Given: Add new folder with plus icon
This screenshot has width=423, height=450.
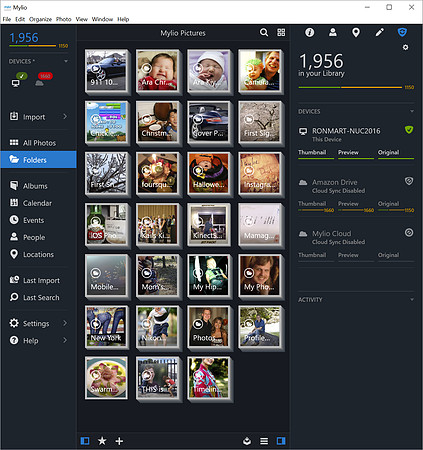Looking at the screenshot, I should pyautogui.click(x=119, y=441).
